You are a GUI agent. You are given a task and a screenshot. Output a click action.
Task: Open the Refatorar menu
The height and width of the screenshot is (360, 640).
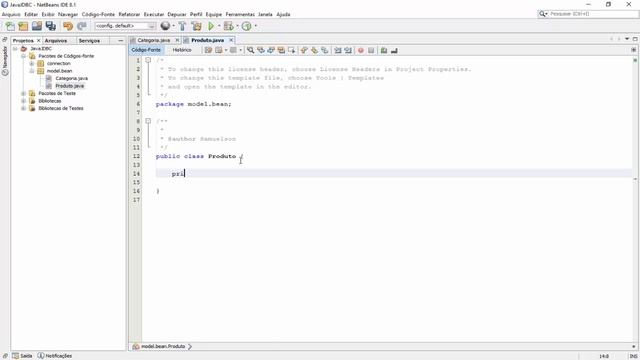(x=129, y=14)
